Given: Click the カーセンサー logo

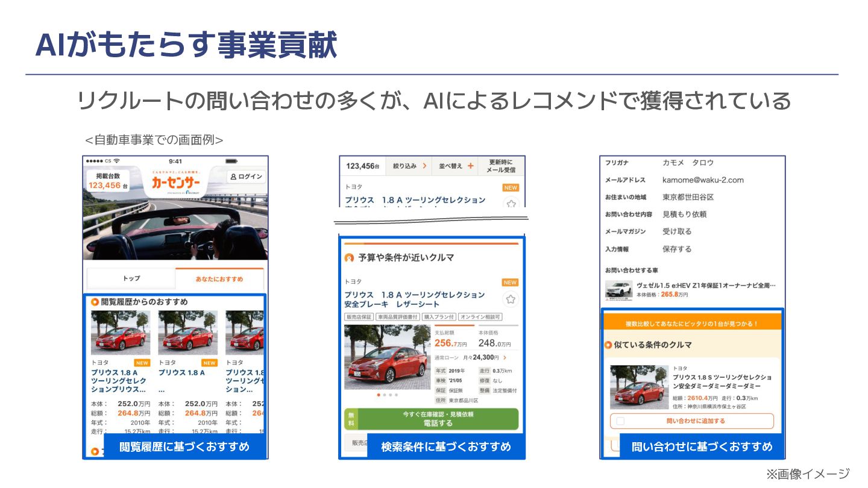Looking at the screenshot, I should (175, 183).
